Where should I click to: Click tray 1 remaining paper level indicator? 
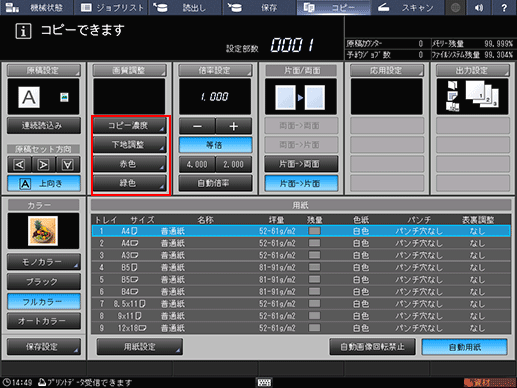pyautogui.click(x=314, y=231)
